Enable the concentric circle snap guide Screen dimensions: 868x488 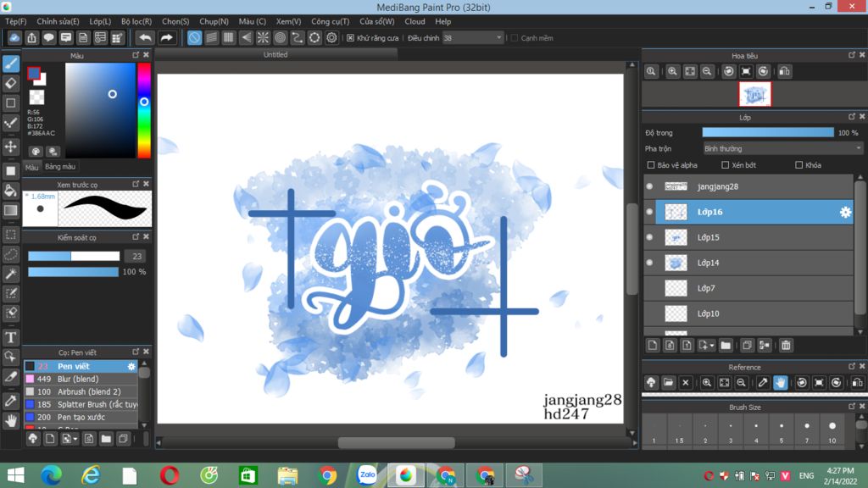tap(280, 37)
